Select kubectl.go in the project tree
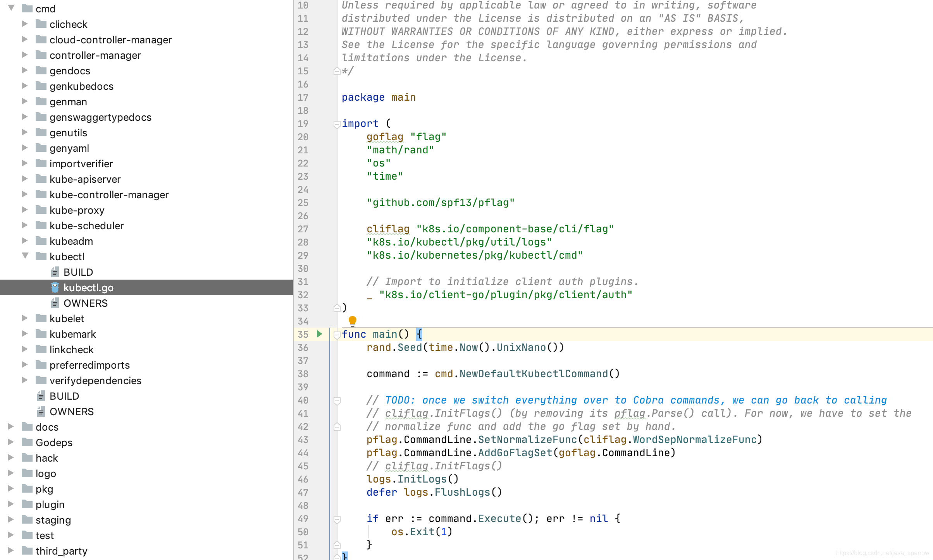This screenshot has height=560, width=933. click(146, 287)
